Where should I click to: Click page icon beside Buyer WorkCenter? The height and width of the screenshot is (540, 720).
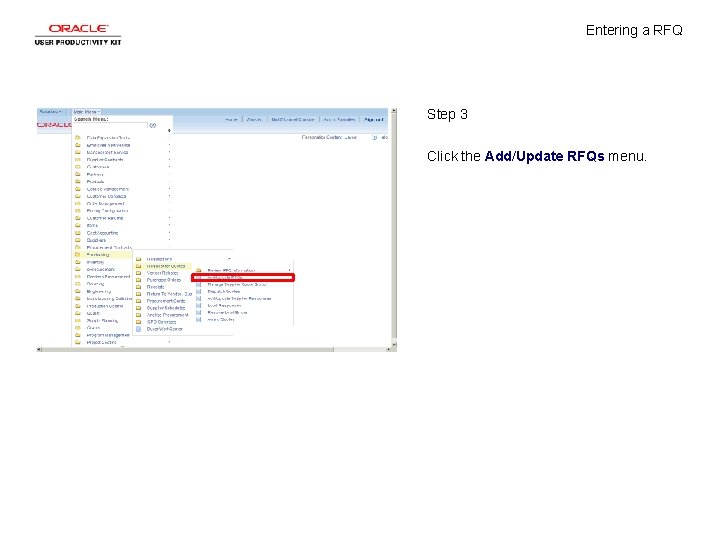(x=138, y=329)
